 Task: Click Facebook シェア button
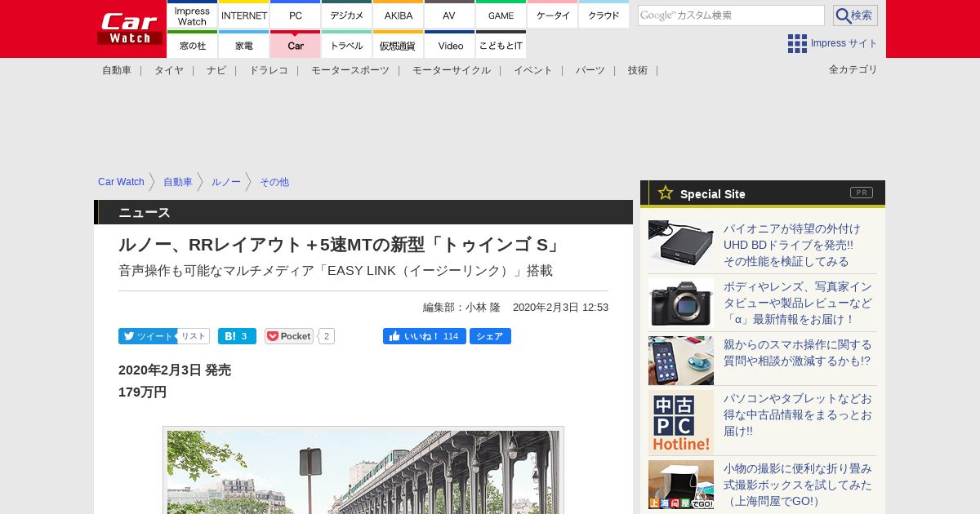(x=490, y=336)
